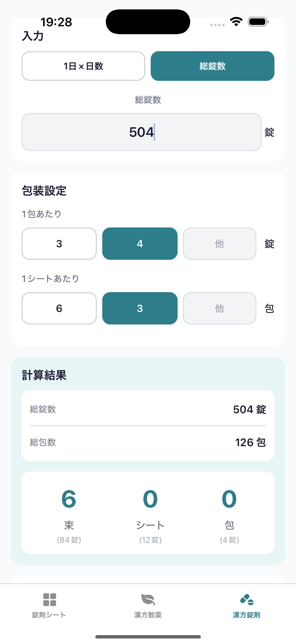Screen dimensions: 296x644
Task: Select the 1日×日数 input mode
Action: [83, 66]
